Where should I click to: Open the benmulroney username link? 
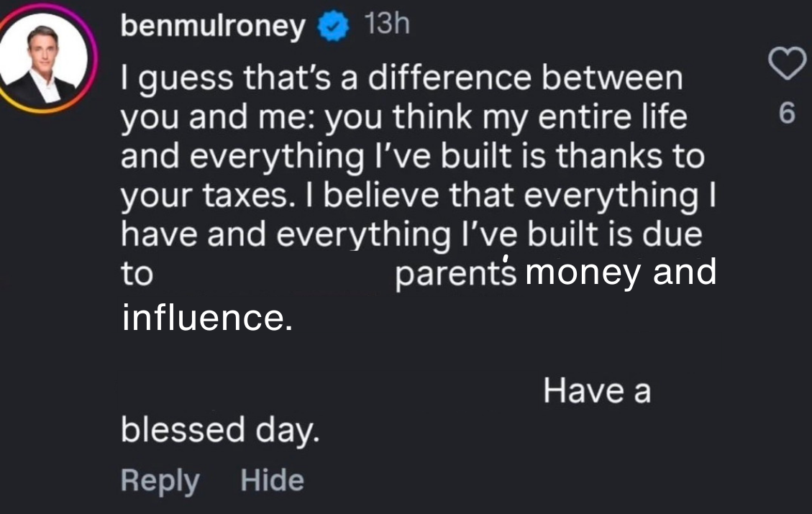pos(212,27)
